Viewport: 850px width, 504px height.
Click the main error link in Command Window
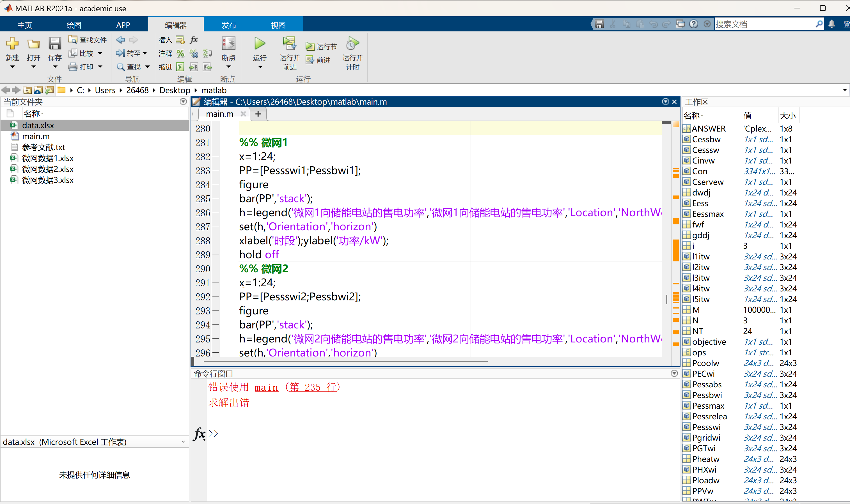coord(266,388)
